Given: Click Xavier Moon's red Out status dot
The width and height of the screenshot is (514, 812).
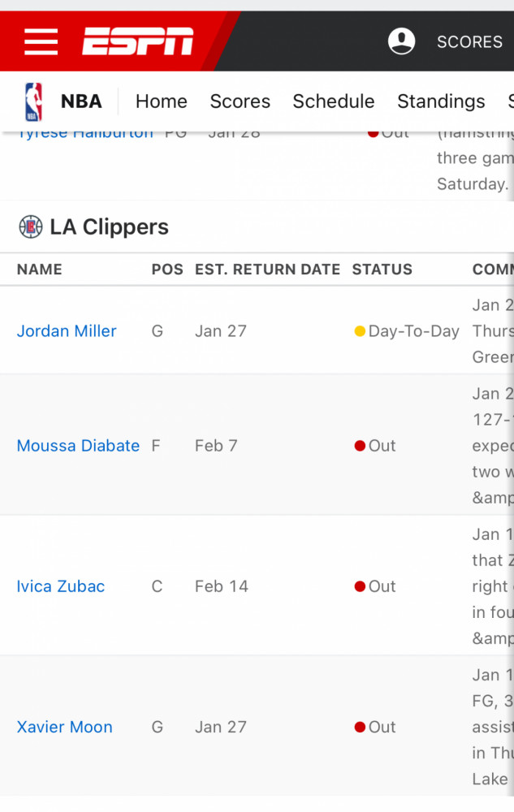Looking at the screenshot, I should point(360,727).
